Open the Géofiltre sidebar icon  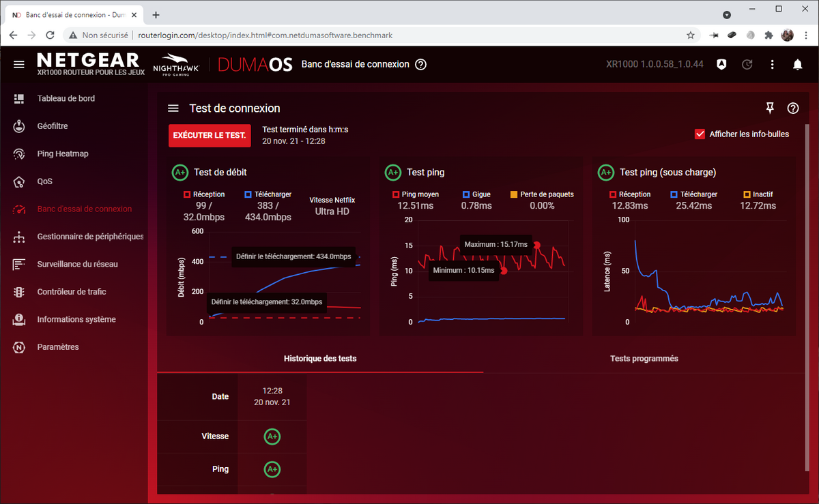pos(19,126)
